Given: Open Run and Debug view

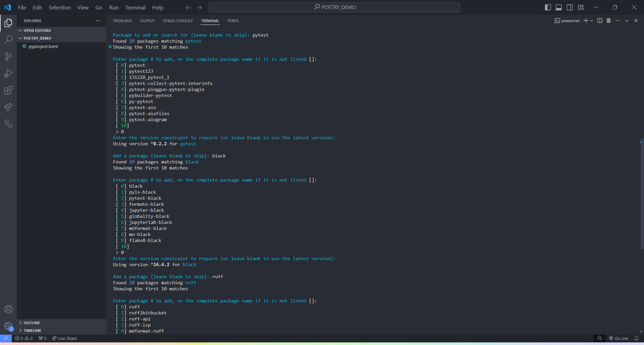Looking at the screenshot, I should click(8, 73).
